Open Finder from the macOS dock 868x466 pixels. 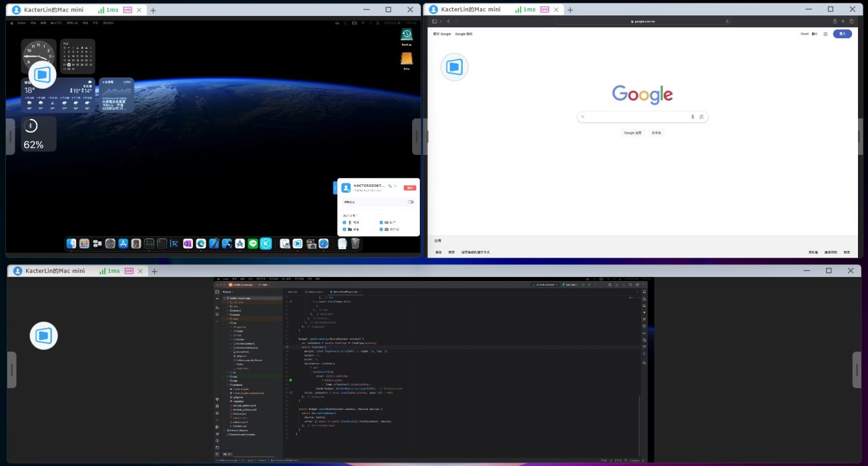[x=72, y=244]
